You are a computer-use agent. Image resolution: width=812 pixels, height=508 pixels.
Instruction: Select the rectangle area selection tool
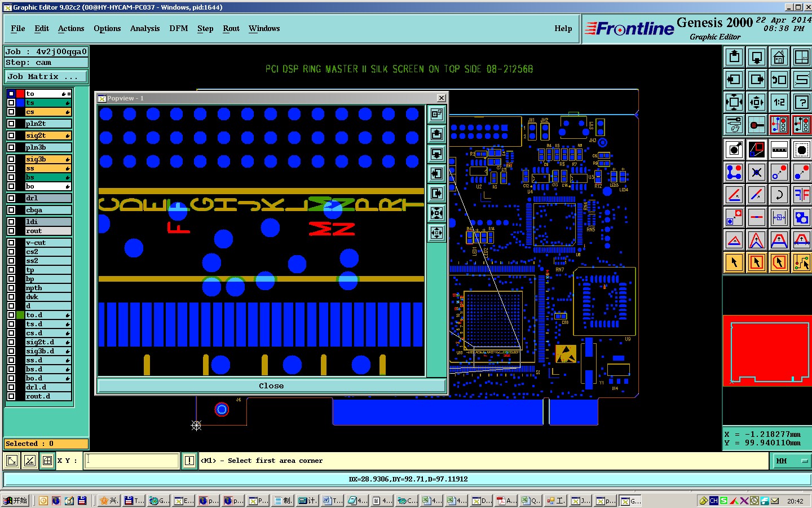point(757,262)
